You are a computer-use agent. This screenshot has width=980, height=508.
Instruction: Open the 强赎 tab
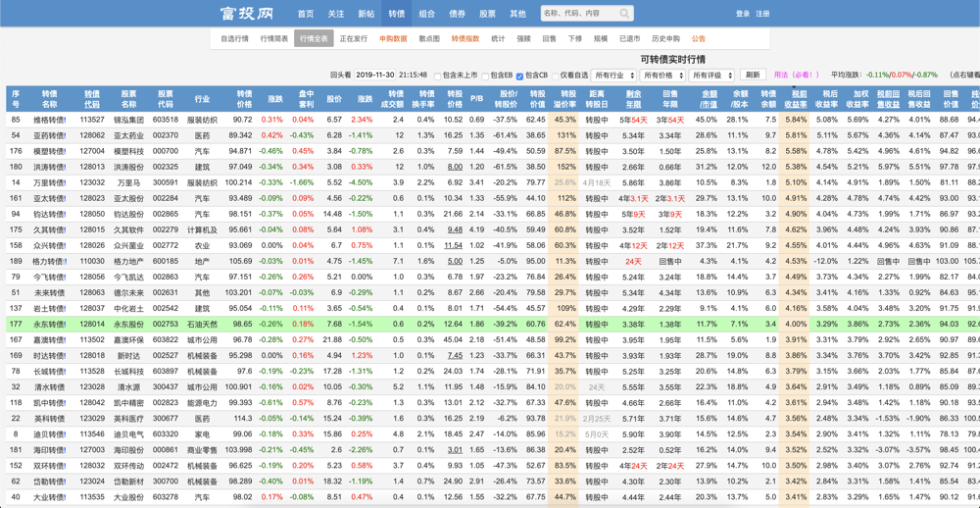523,38
